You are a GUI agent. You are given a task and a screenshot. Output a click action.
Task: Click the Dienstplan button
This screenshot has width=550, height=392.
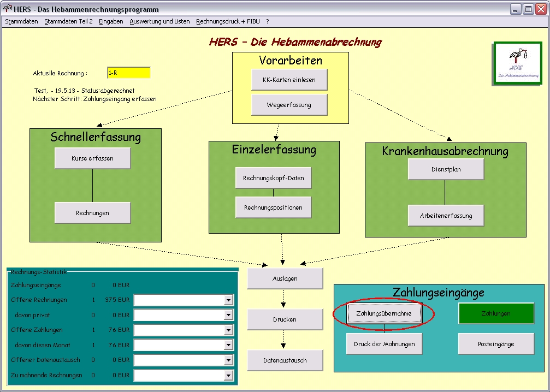coord(446,169)
